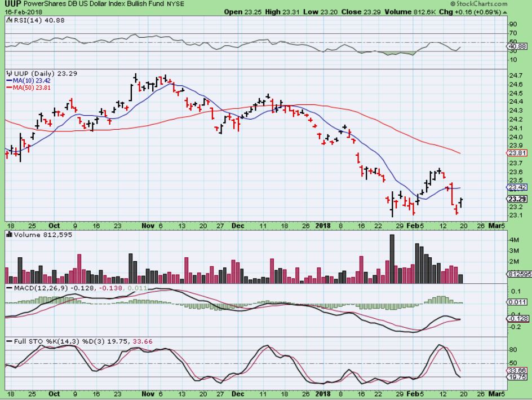This screenshot has width=532, height=400.
Task: Click the UUP (Daily) 23.29 legend text
Action: pos(46,73)
